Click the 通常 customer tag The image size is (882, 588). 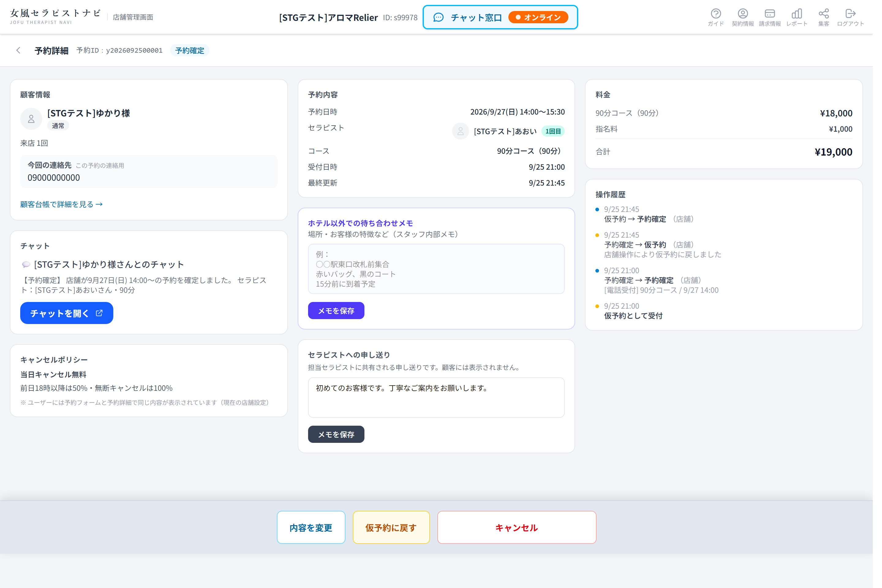(58, 127)
